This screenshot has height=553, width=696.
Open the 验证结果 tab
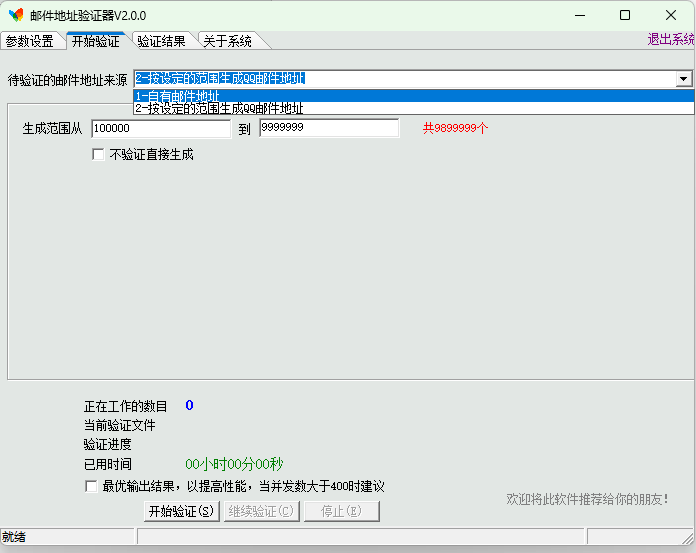pyautogui.click(x=162, y=41)
